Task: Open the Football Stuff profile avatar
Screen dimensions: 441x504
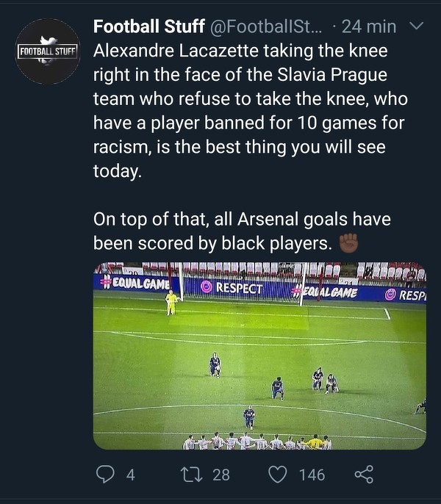Action: pyautogui.click(x=47, y=51)
